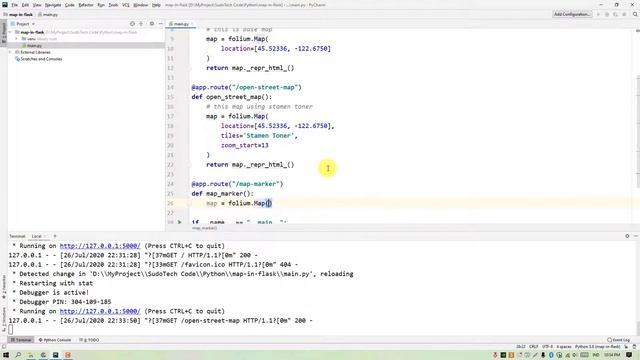
Task: Click zoom_start=13 on line 20
Action: tap(245, 145)
